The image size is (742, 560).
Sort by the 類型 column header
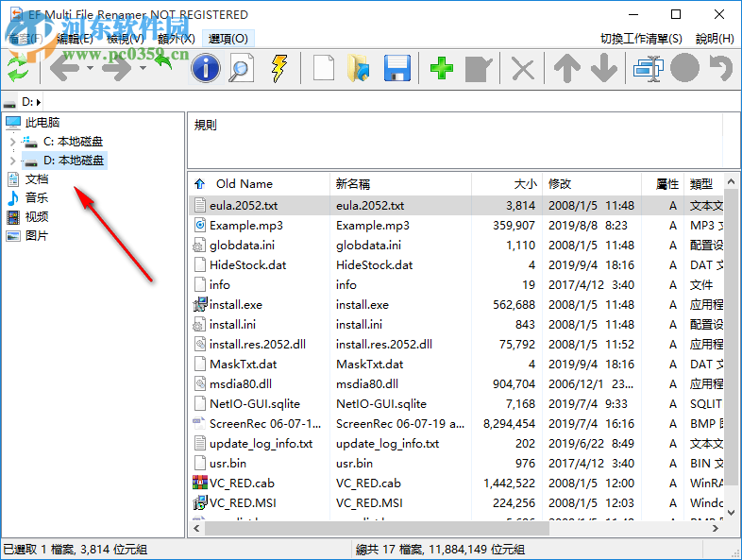coord(703,183)
